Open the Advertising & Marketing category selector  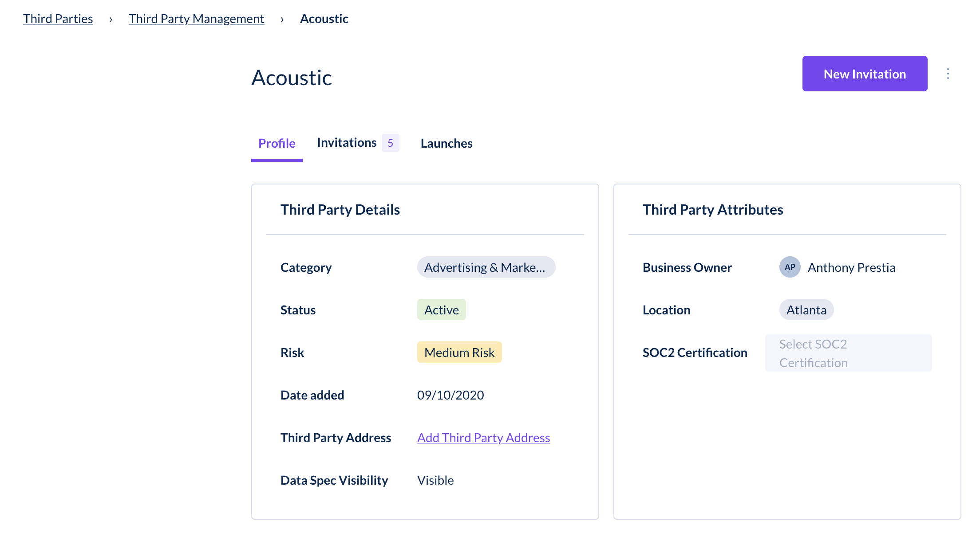click(486, 267)
